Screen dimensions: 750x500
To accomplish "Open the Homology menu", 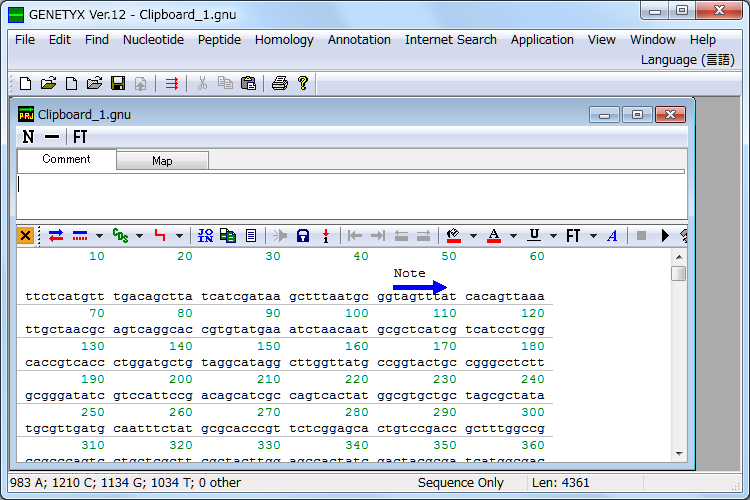I will pos(284,40).
